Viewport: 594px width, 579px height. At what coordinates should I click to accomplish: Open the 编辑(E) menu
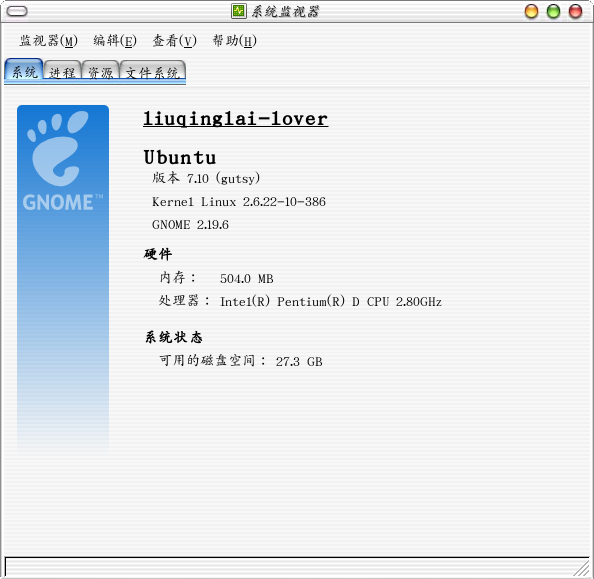[115, 41]
